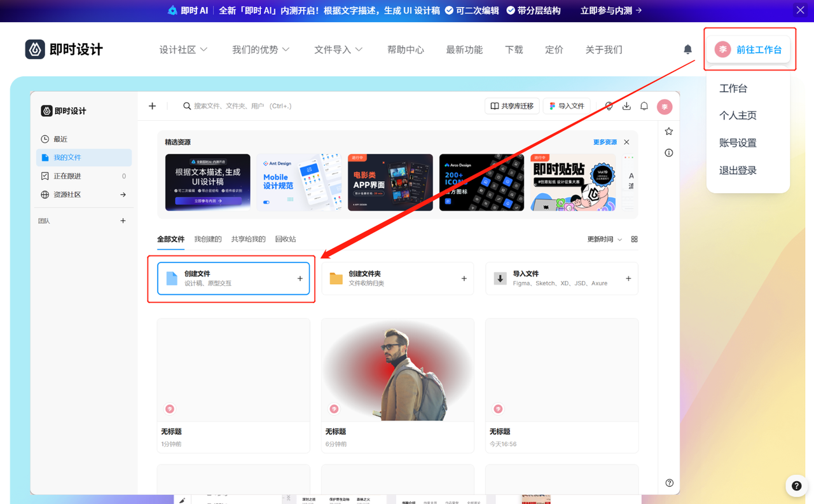Expand the 文件导入 dropdown
The width and height of the screenshot is (814, 504).
(338, 49)
